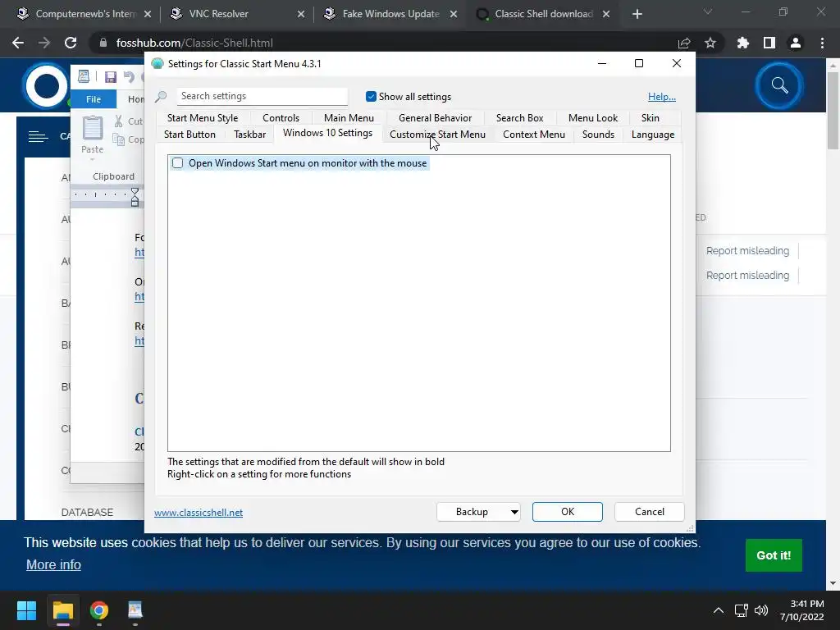Open Chrome three-dot menu
The width and height of the screenshot is (840, 630).
point(822,43)
